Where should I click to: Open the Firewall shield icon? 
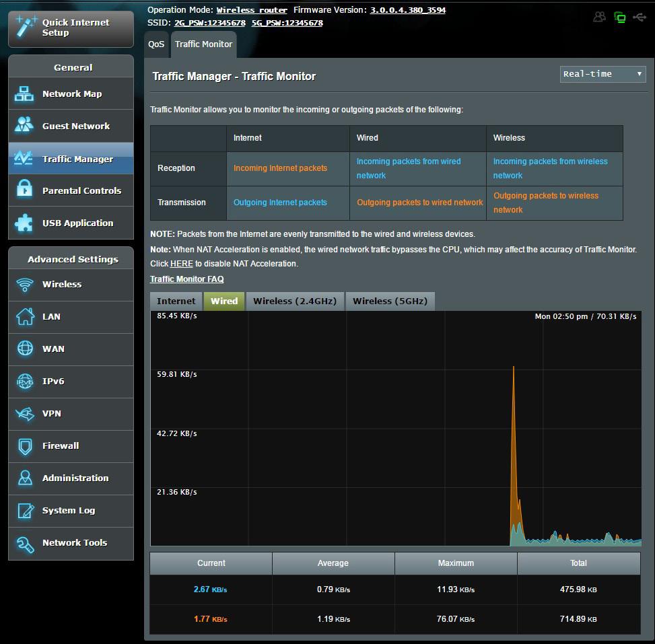tap(25, 446)
